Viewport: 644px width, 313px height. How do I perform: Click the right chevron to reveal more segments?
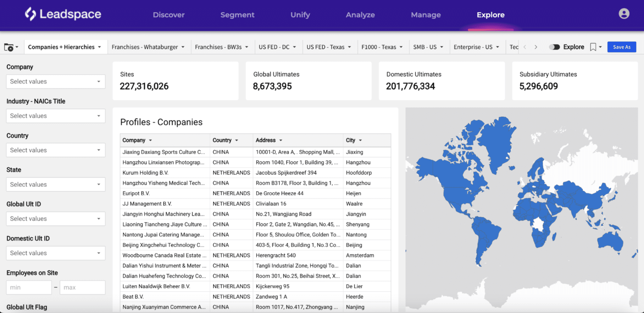point(536,47)
